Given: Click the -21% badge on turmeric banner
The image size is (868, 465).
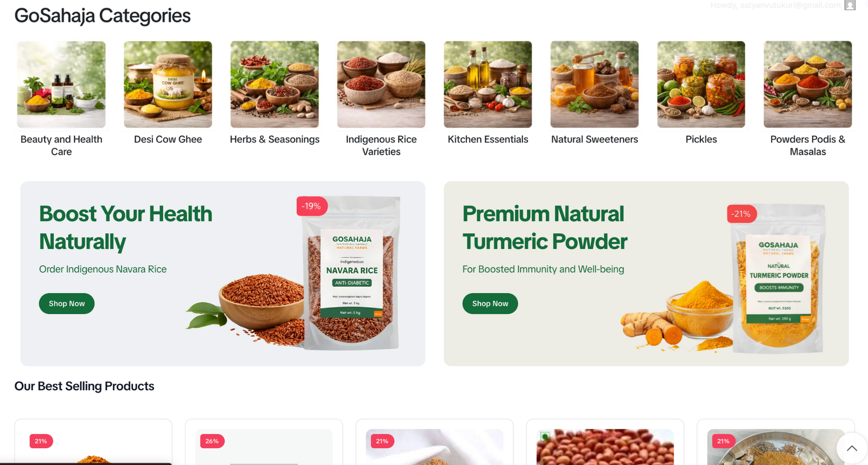Looking at the screenshot, I should coord(741,214).
